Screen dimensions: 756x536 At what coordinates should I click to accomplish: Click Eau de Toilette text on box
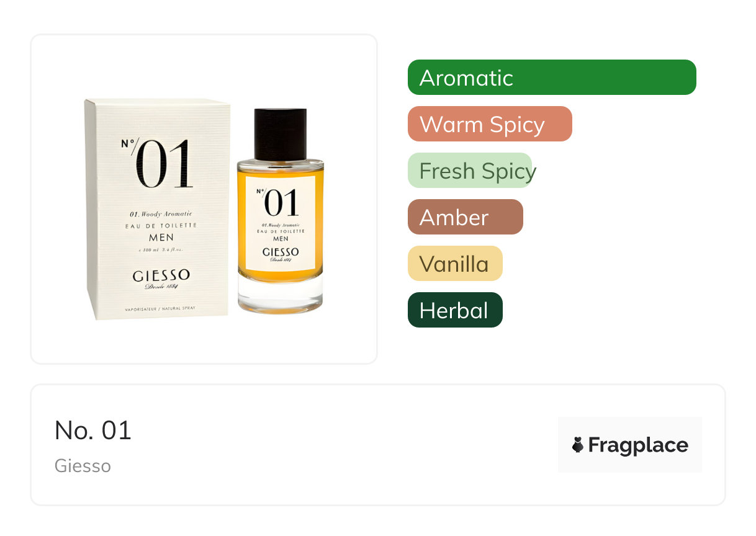coord(161,226)
